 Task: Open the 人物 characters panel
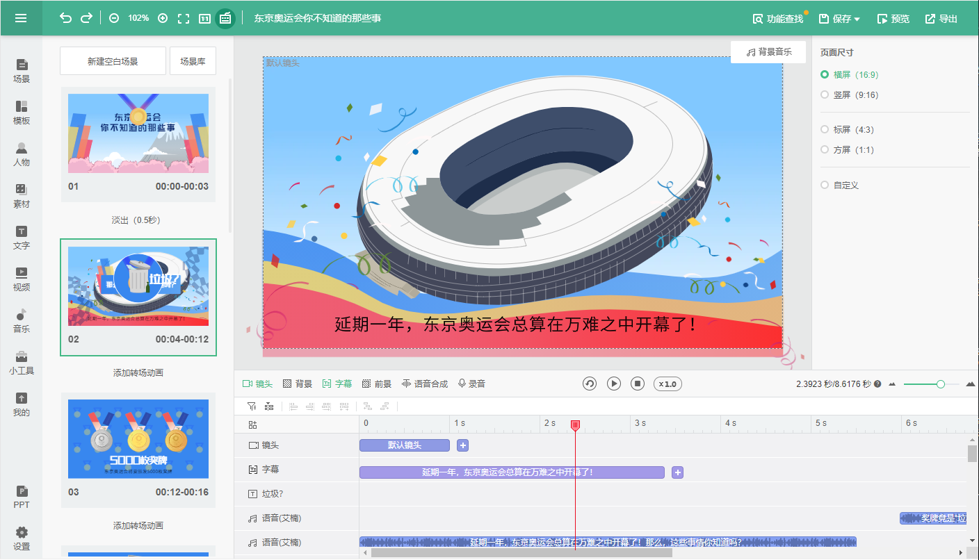tap(22, 154)
